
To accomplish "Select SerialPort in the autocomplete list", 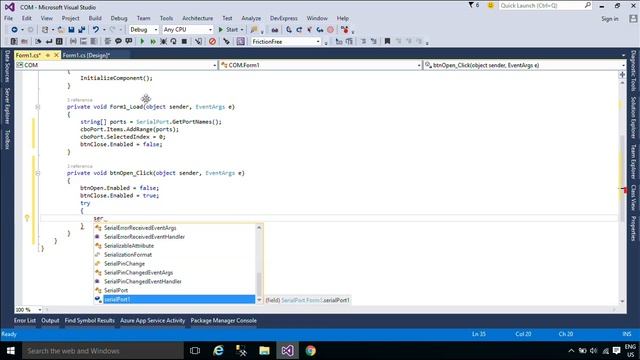I will [175, 290].
